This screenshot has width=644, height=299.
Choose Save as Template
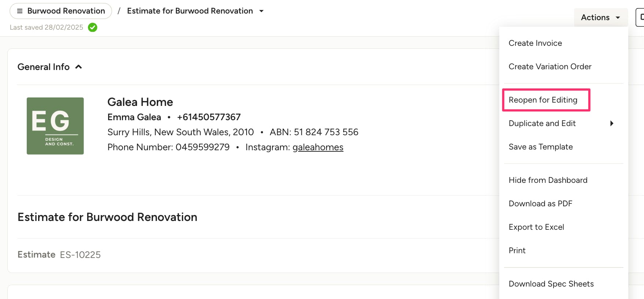[541, 147]
